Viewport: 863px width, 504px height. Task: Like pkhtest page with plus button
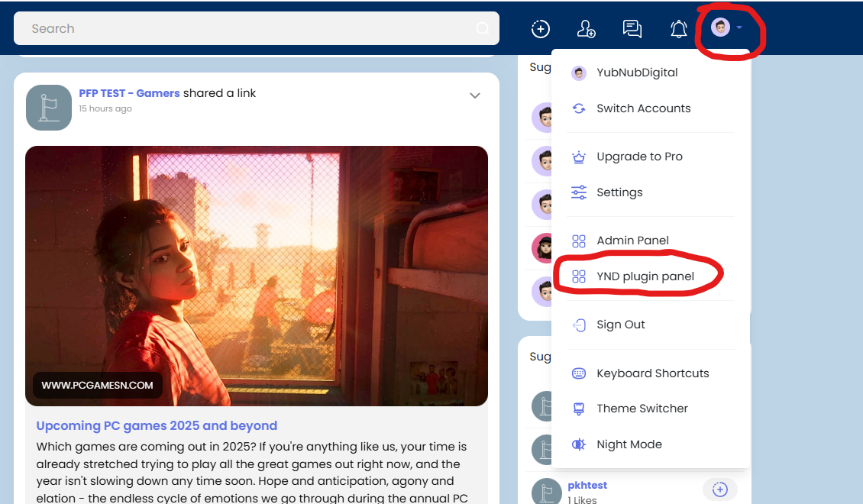(720, 489)
